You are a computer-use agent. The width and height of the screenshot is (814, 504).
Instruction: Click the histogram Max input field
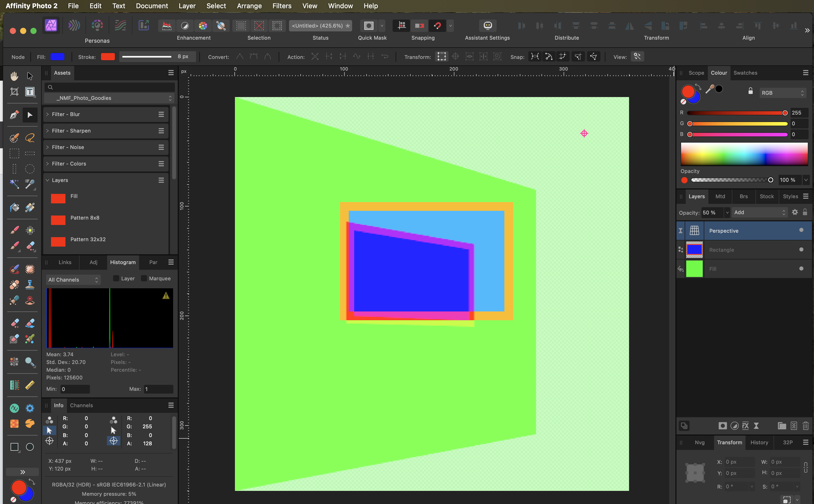pyautogui.click(x=158, y=389)
